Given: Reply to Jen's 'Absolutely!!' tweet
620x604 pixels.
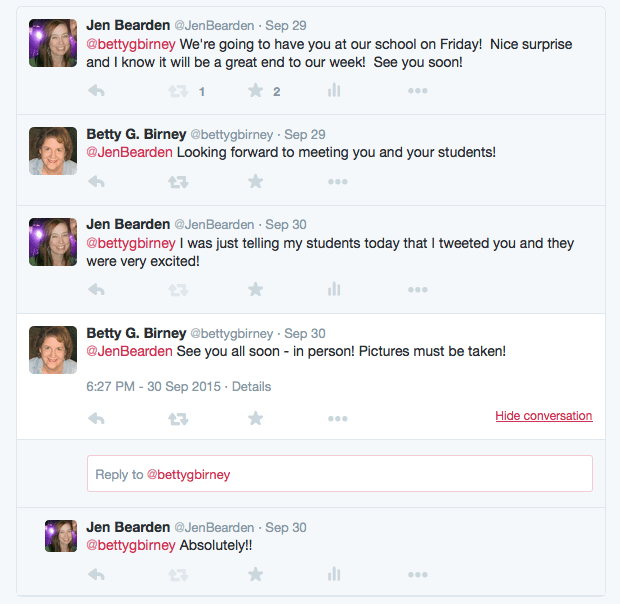Looking at the screenshot, I should pyautogui.click(x=97, y=574).
